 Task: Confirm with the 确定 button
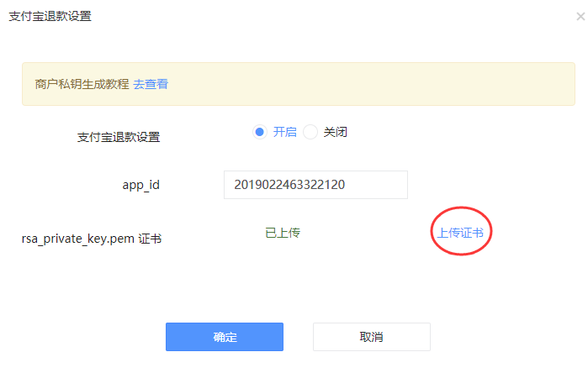[x=225, y=337]
